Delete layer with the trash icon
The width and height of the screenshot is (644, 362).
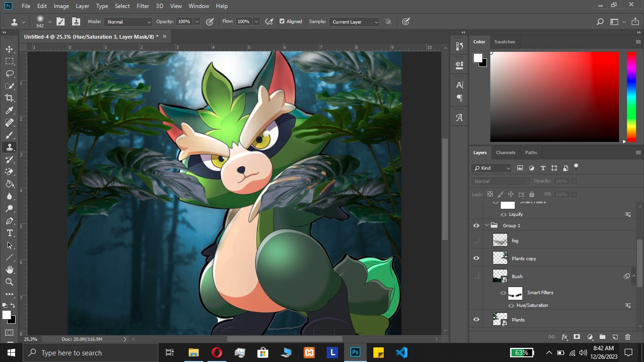(627, 337)
